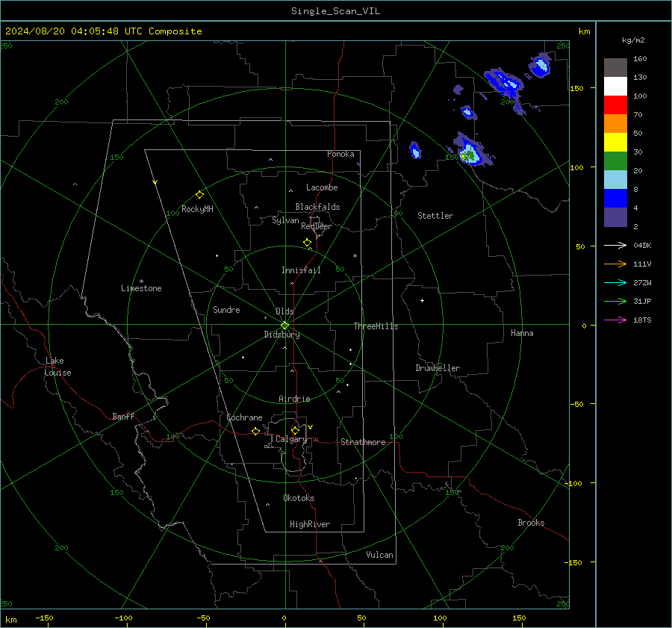Click the Limestone label
Image resolution: width=672 pixels, height=628 pixels.
tap(141, 288)
